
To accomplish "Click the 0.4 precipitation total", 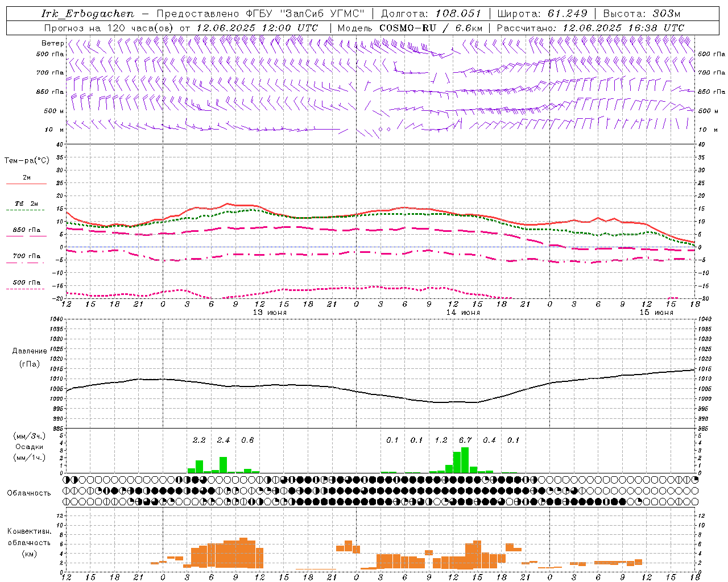I will (489, 440).
